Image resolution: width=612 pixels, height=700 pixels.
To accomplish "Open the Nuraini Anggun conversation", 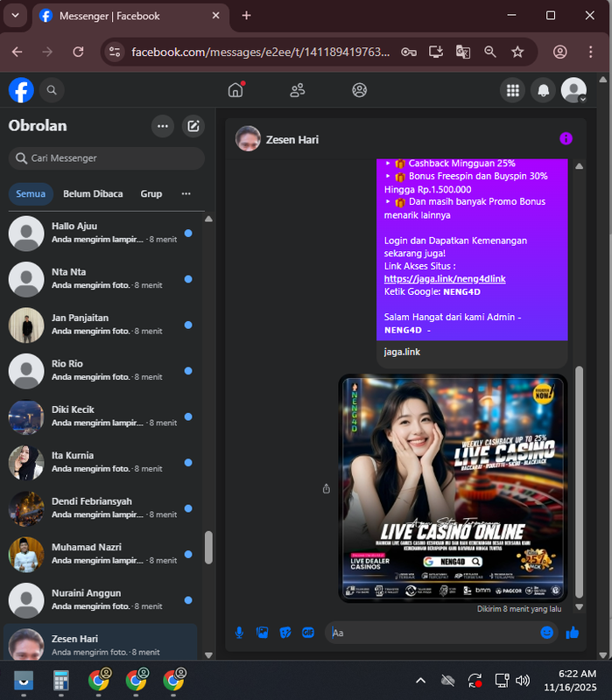I will (101, 600).
